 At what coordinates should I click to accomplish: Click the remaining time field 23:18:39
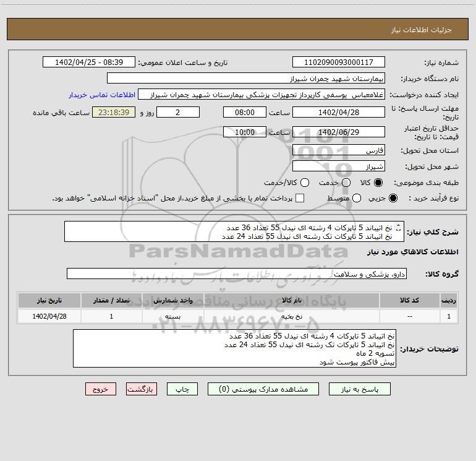114,112
